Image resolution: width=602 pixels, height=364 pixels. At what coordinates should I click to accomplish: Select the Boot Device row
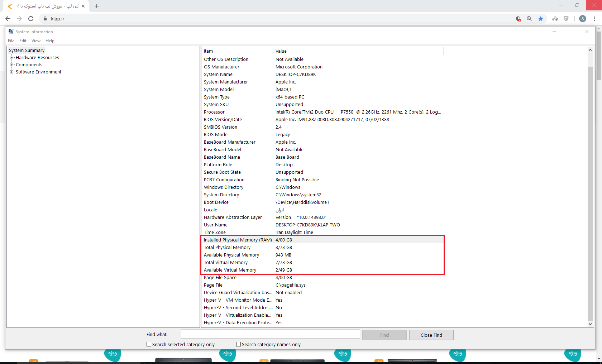[322, 202]
